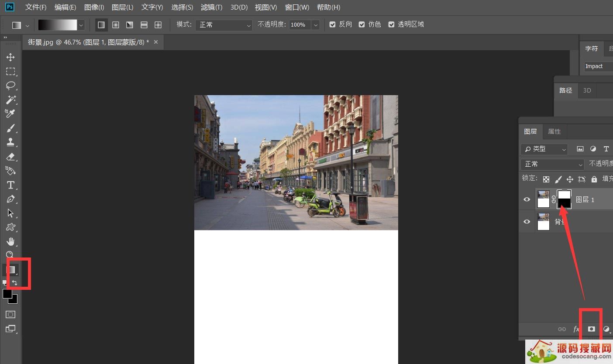Screen dimensions: 613x364
Task: Click the fx layer styles icon
Action: [576, 329]
